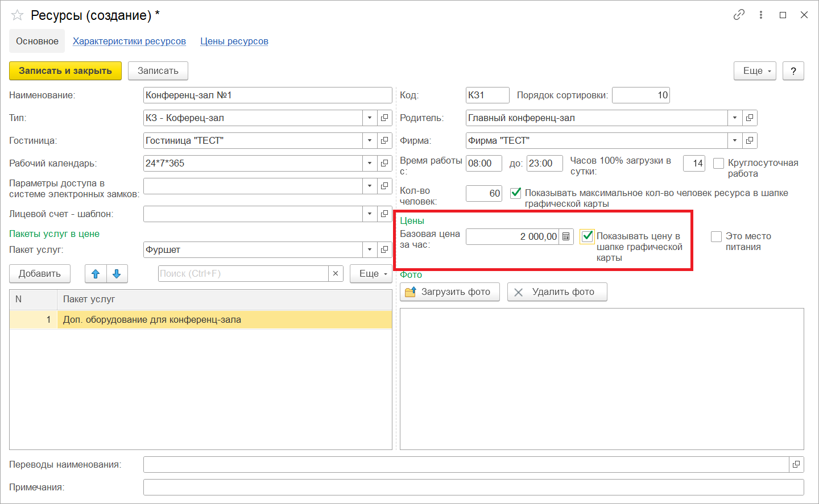The height and width of the screenshot is (504, 819).
Task: Expand Лицевой счет шаблон dropdown
Action: pyautogui.click(x=370, y=214)
